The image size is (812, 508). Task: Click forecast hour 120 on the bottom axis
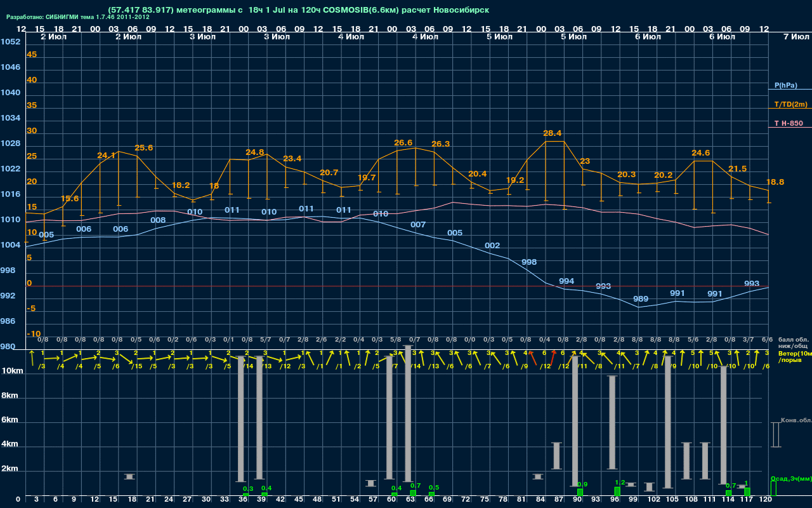pyautogui.click(x=765, y=500)
